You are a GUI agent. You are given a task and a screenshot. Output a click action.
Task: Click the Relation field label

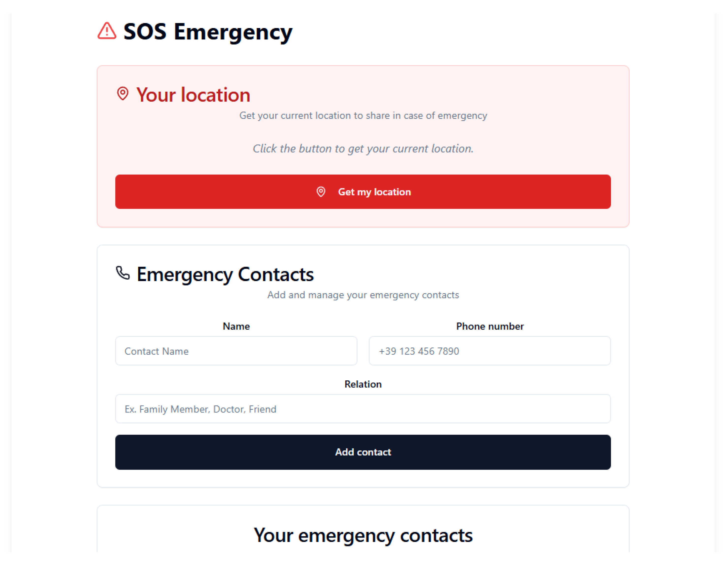(x=363, y=384)
